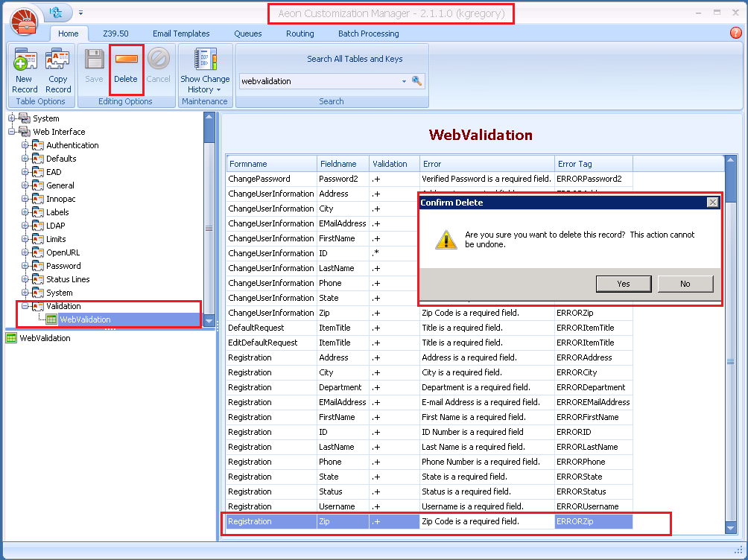Create a New Record

tap(24, 67)
